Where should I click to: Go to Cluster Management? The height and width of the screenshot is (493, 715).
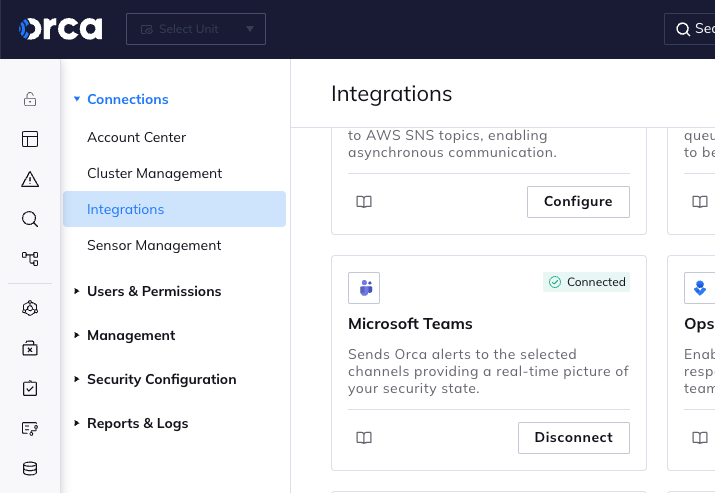point(155,173)
